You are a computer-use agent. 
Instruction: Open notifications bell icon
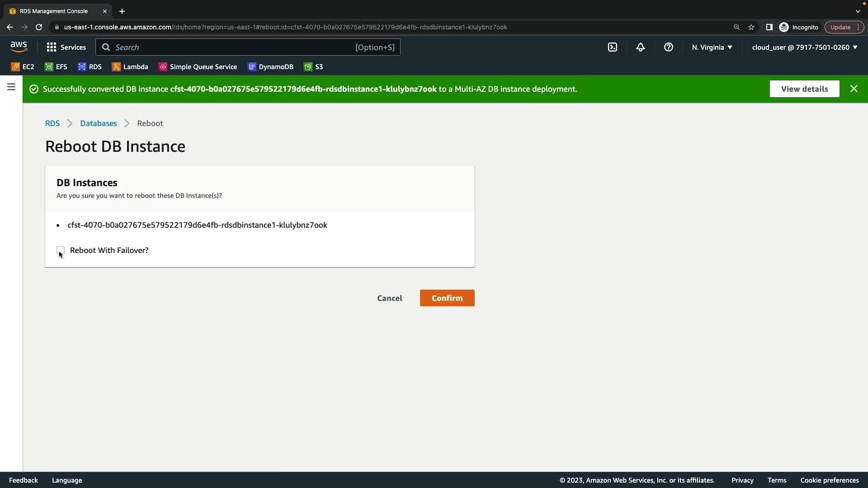click(x=641, y=47)
